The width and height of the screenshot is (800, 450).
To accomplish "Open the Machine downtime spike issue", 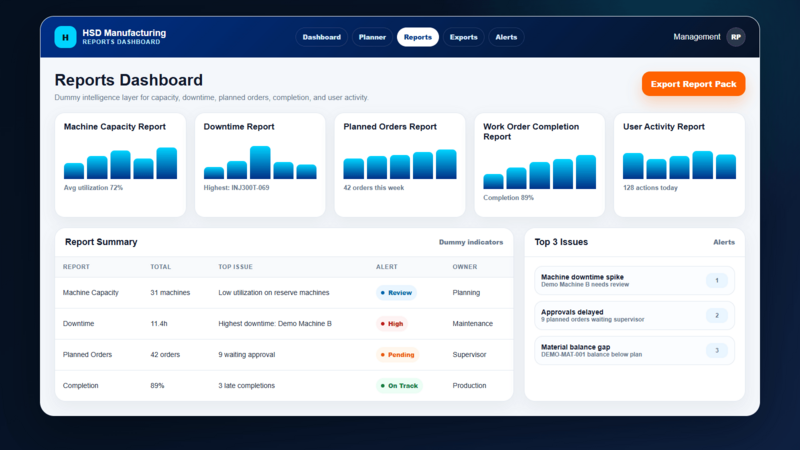I will (x=634, y=281).
